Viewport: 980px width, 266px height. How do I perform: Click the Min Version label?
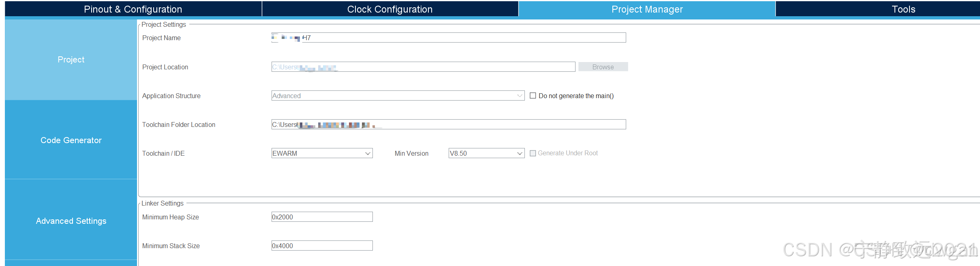[x=411, y=153]
